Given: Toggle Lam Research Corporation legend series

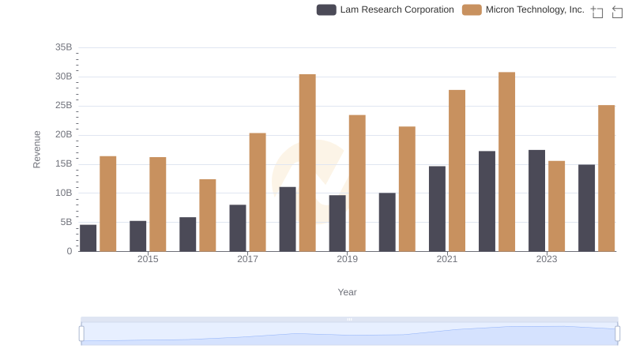Looking at the screenshot, I should (x=385, y=9).
